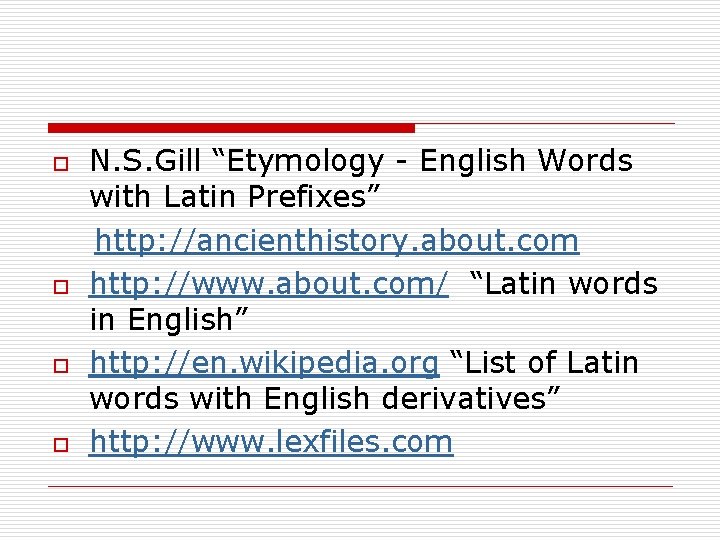Screen dimensions: 720x540
Task: Click the phrase "“Latin words"
Action: pyautogui.click(x=564, y=283)
